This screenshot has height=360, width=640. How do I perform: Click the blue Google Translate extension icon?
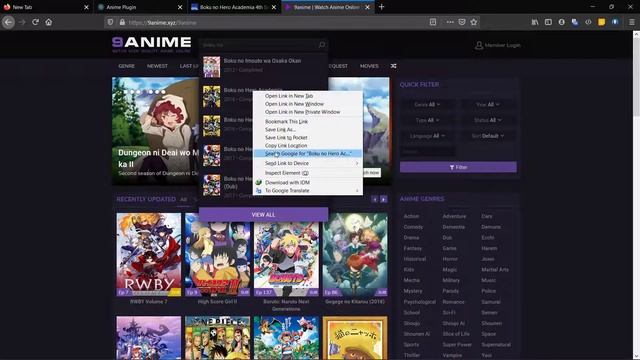(575, 22)
